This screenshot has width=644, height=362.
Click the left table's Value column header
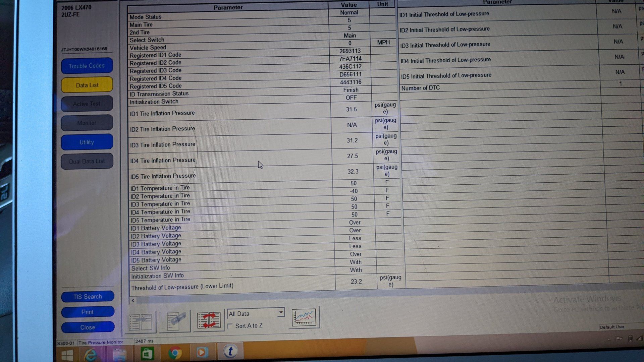(x=348, y=5)
